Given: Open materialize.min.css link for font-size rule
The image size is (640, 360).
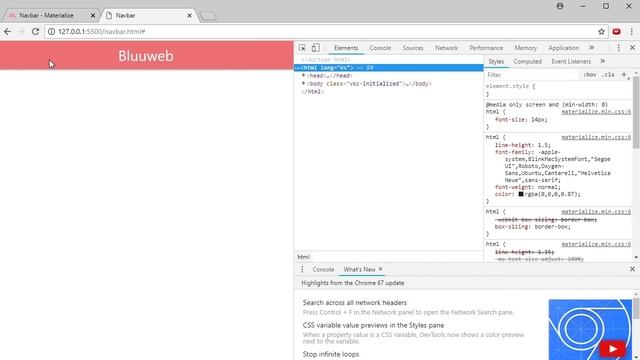Looking at the screenshot, I should coord(596,111).
